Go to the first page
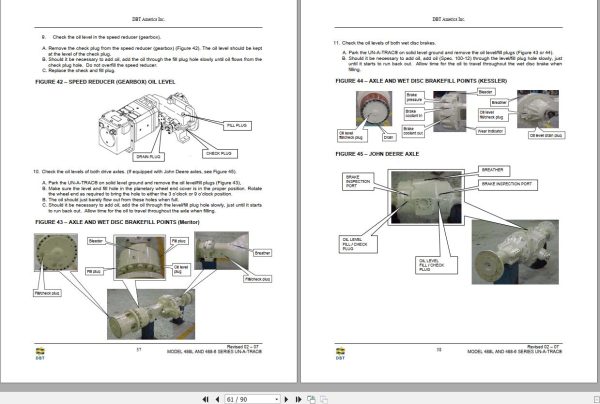The width and height of the screenshot is (600, 404). coord(205,399)
